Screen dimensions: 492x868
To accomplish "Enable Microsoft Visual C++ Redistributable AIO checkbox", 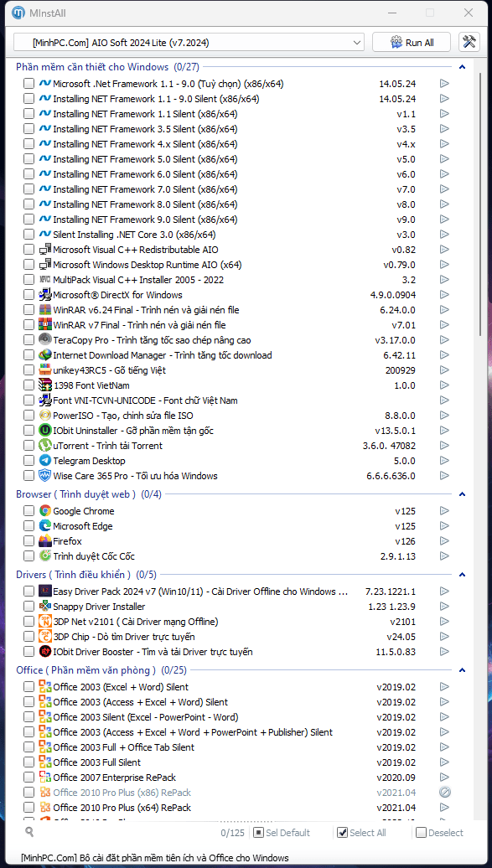I will pyautogui.click(x=28, y=250).
